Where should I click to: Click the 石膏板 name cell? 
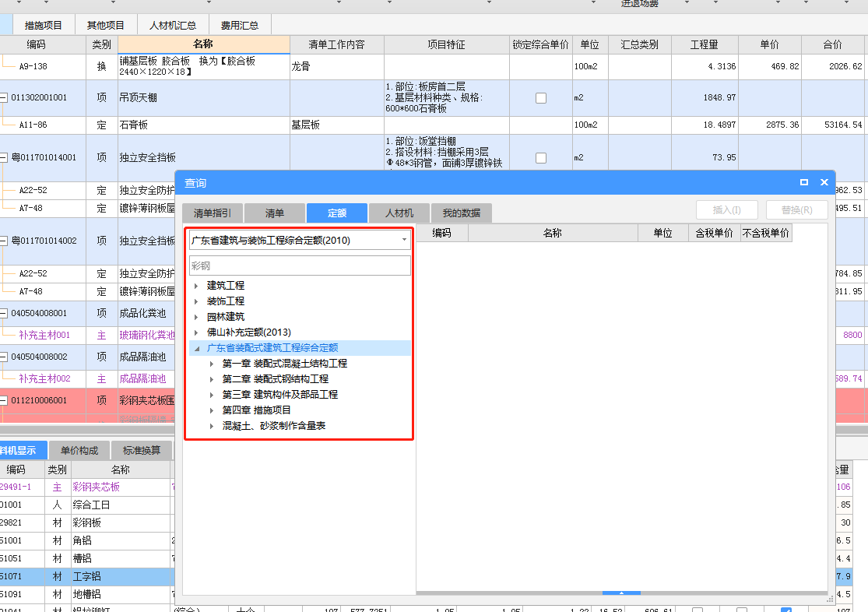tap(204, 125)
